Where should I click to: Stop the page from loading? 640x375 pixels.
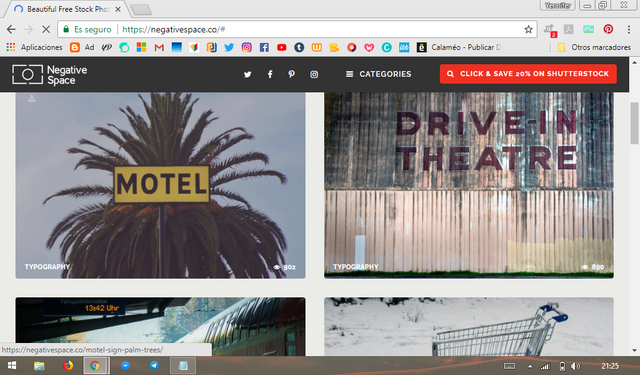46,29
